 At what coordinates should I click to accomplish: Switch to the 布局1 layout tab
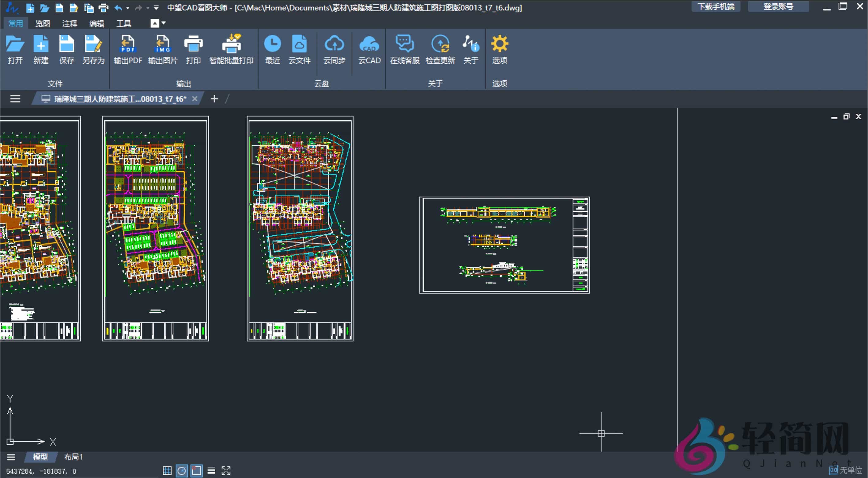pos(73,457)
